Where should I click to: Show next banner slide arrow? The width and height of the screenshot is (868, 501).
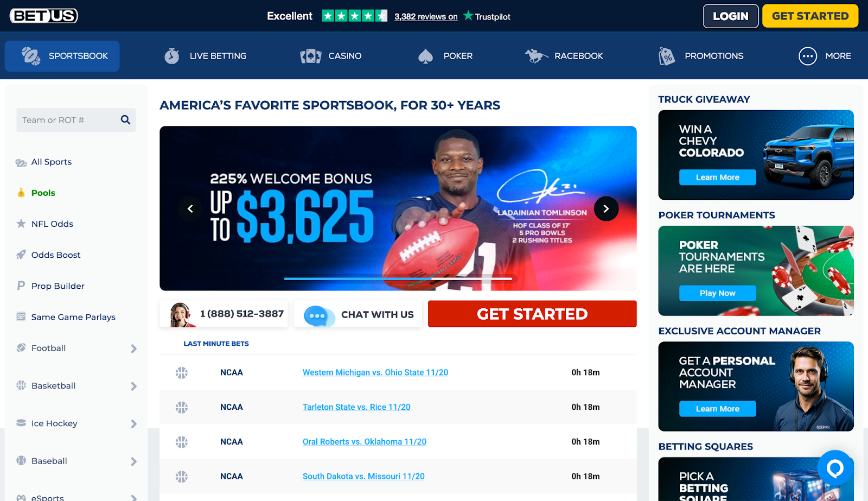[606, 208]
